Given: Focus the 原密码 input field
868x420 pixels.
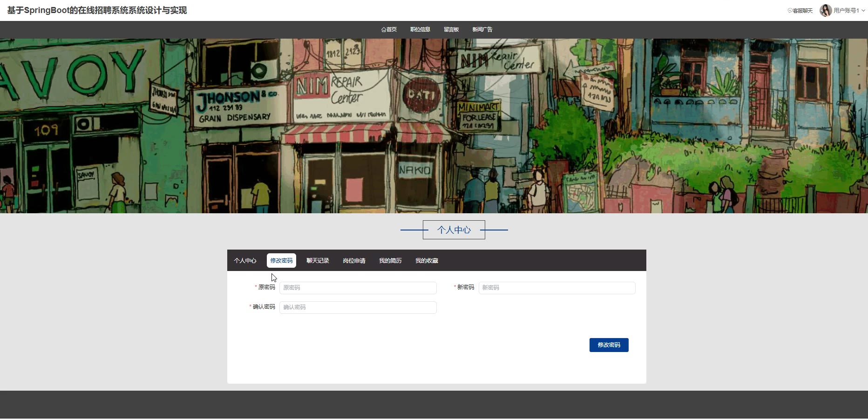Looking at the screenshot, I should (358, 288).
